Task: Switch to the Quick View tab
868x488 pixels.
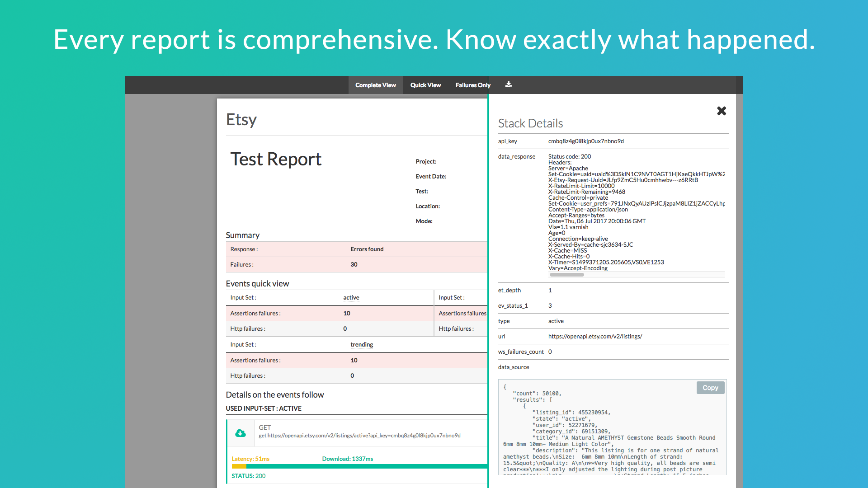Action: tap(425, 85)
